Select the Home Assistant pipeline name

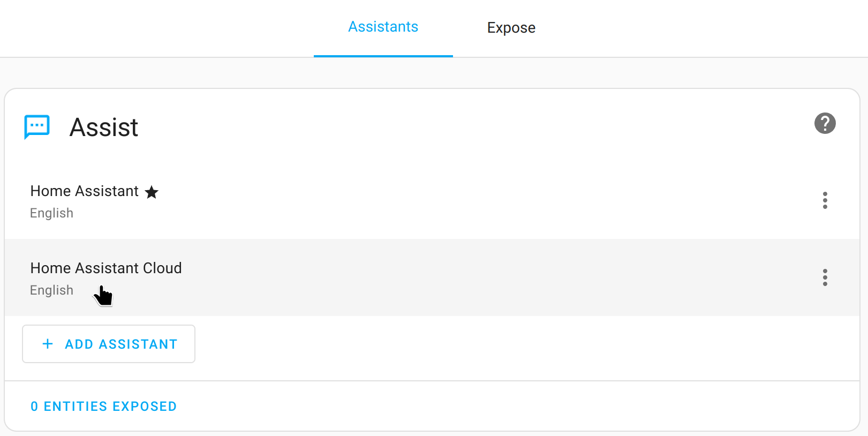pyautogui.click(x=84, y=191)
